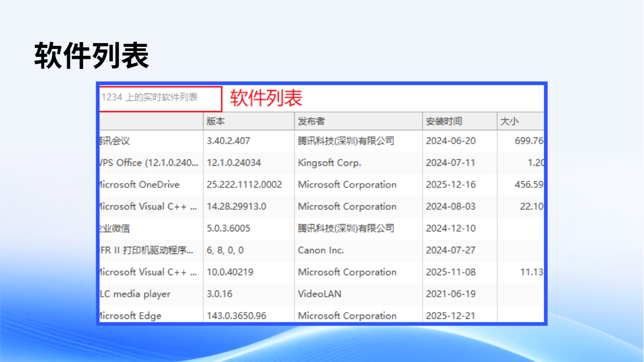Select Microsoft Corporation in the OneDrive row
Screen dimensions: 644x362
[347, 185]
